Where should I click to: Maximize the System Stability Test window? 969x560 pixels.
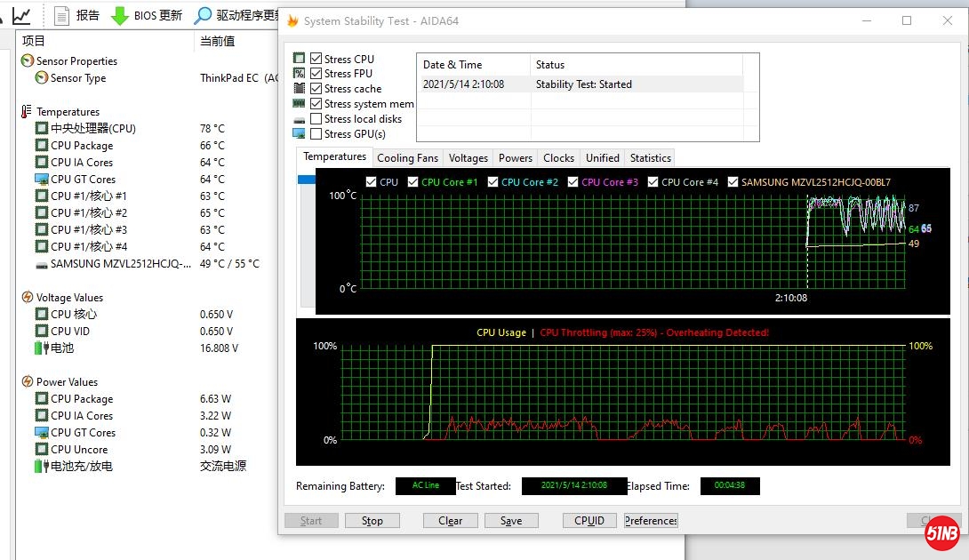click(907, 20)
